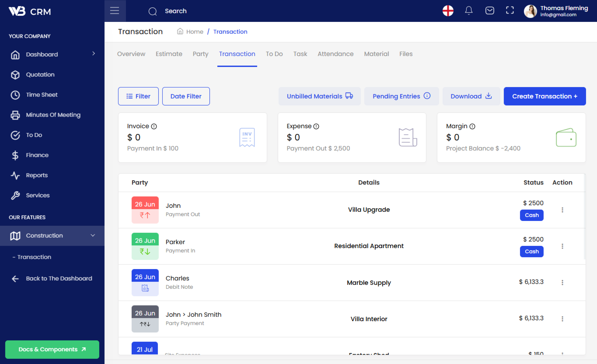Click into the Search field
Viewport: 597px width, 364px height.
[176, 11]
